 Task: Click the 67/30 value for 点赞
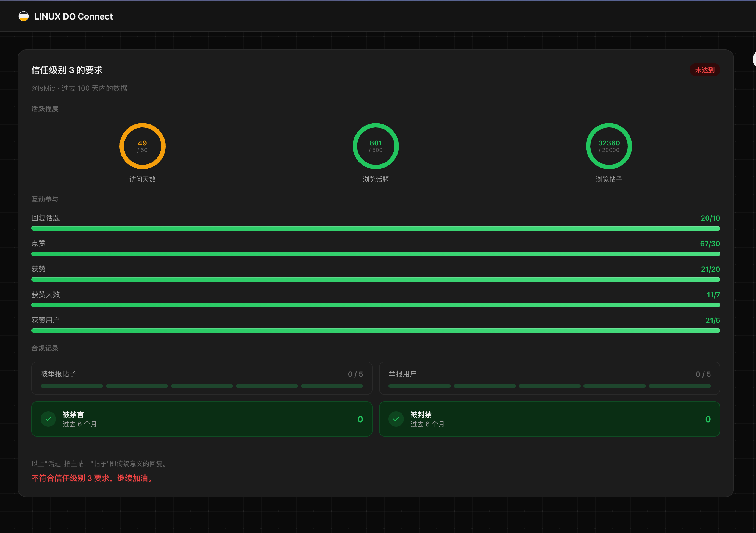coord(710,244)
